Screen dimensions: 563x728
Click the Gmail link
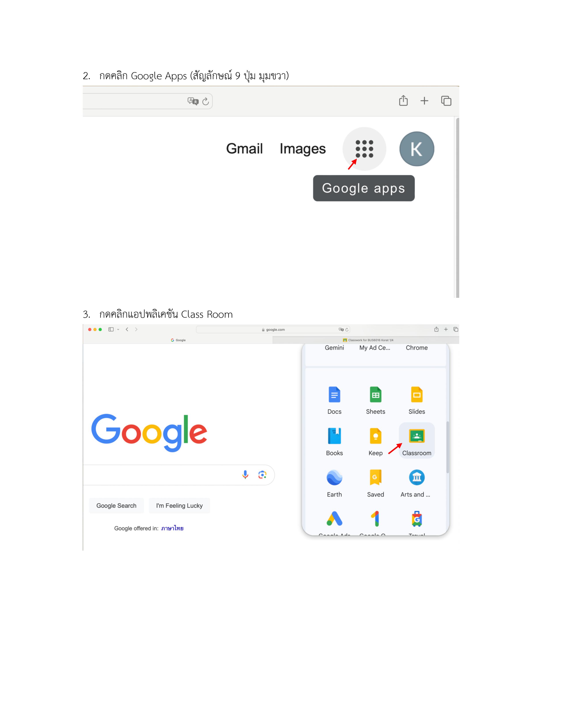pos(244,149)
